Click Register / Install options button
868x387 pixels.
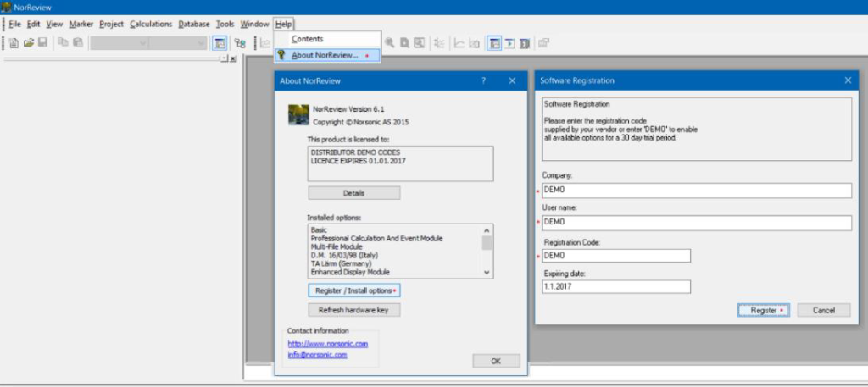point(353,290)
